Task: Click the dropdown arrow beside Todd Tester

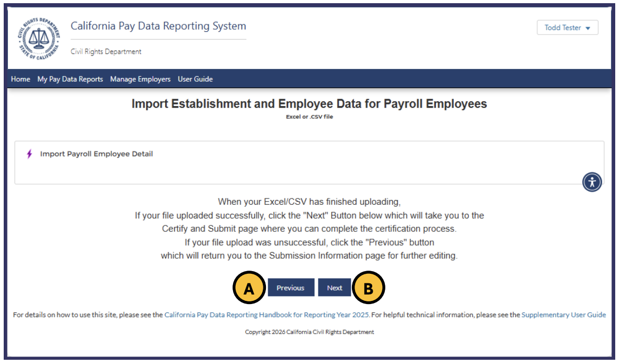Action: coord(589,28)
